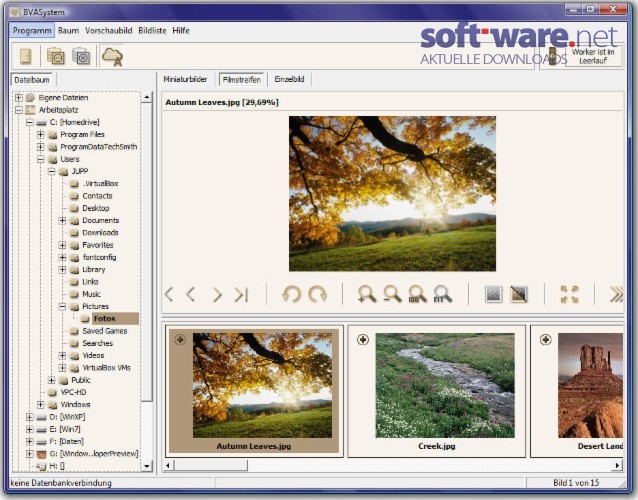
Task: Select the Saved Games folder
Action: [105, 331]
